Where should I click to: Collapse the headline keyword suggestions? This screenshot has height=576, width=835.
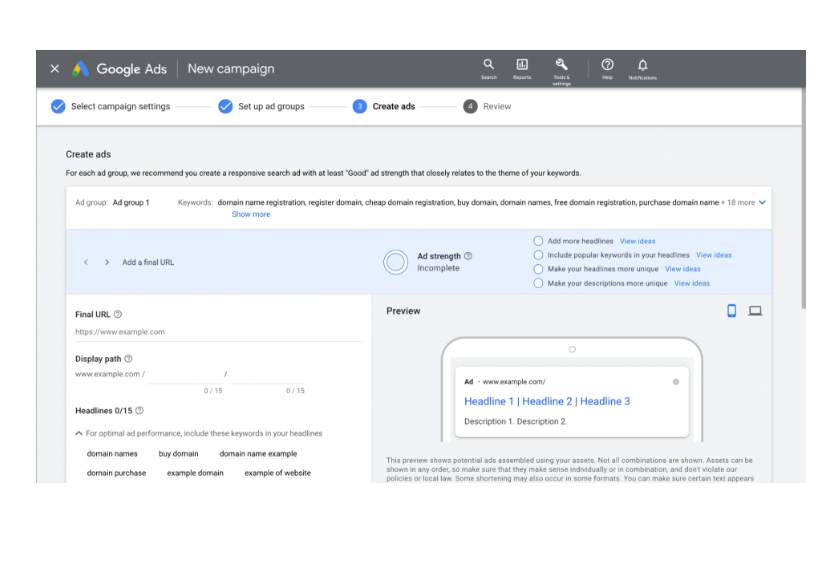point(79,433)
